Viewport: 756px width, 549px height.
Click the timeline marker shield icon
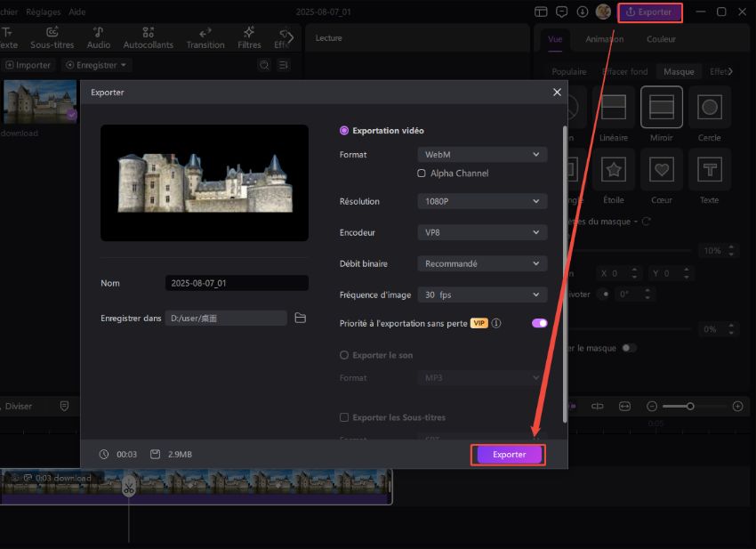click(x=64, y=407)
